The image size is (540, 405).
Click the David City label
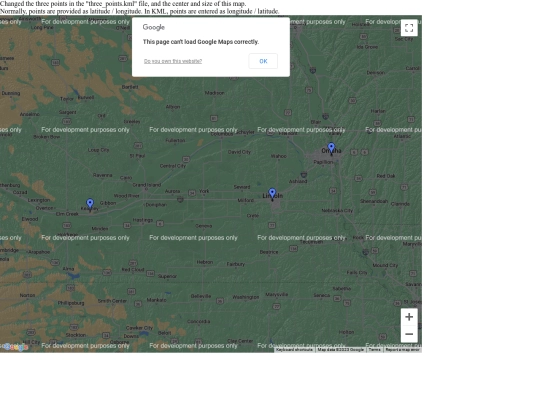[x=239, y=152]
